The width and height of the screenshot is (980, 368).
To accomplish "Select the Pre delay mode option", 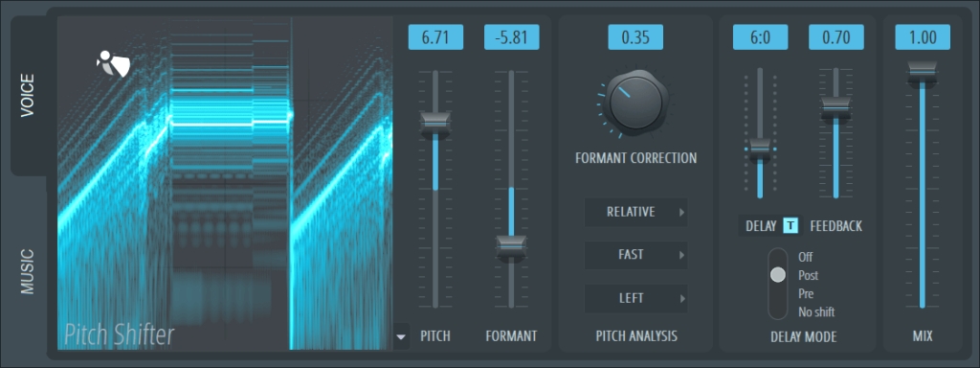I will pyautogui.click(x=806, y=293).
